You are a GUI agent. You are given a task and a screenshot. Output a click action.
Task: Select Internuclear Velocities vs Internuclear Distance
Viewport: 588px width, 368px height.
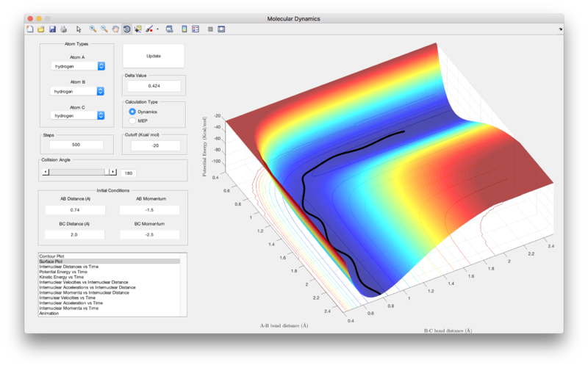pos(109,282)
